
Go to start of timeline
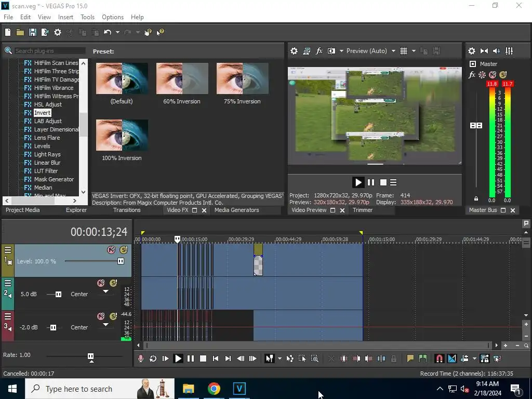point(216,358)
